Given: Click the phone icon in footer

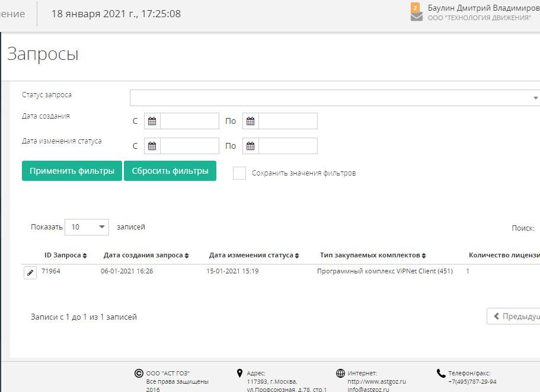Looking at the screenshot, I should point(441,373).
